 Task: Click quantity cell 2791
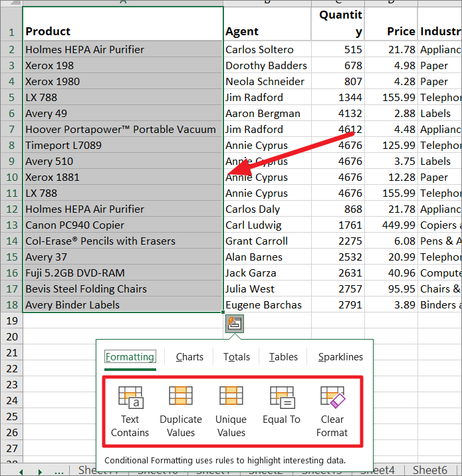[x=338, y=304]
